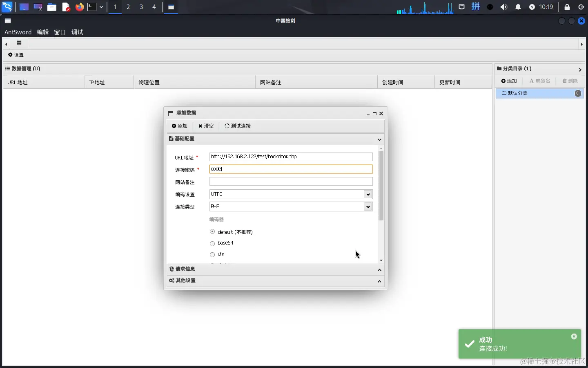Collapse the 分类目录 panel arrow
The height and width of the screenshot is (368, 588).
coord(580,70)
